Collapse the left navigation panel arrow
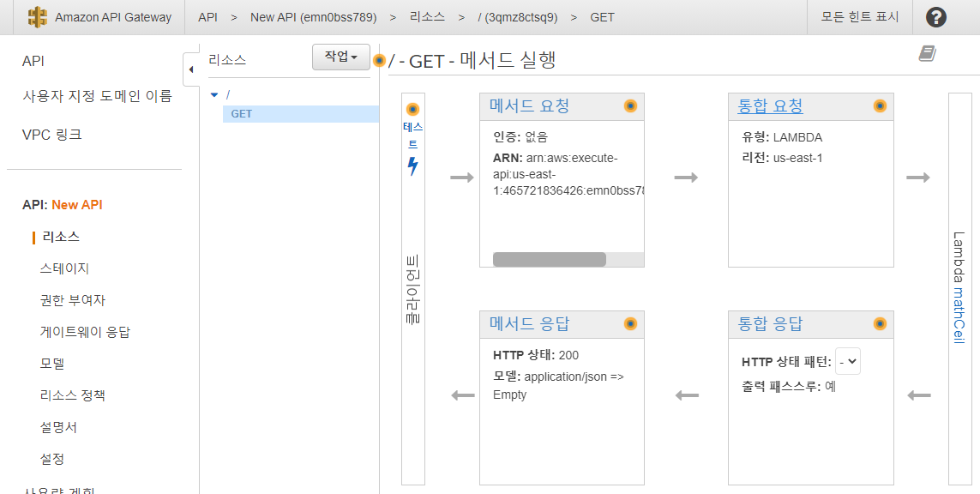 pyautogui.click(x=191, y=70)
